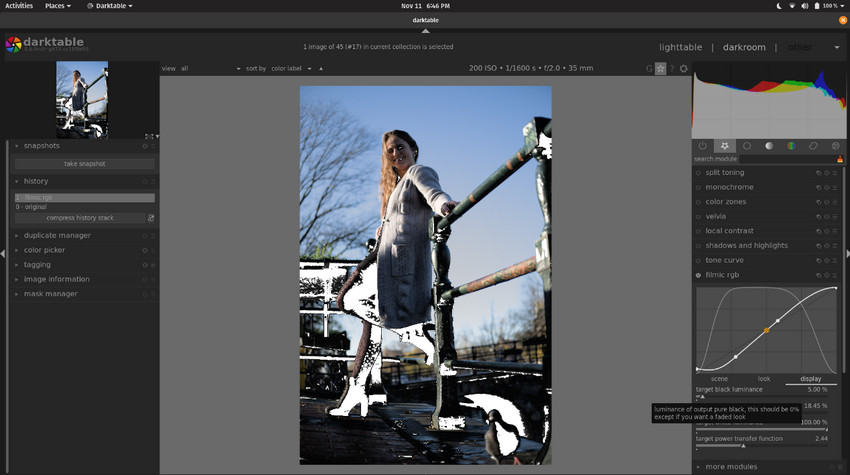Screen dimensions: 850x475
Task: Reset the local contrast module
Action: (x=827, y=232)
